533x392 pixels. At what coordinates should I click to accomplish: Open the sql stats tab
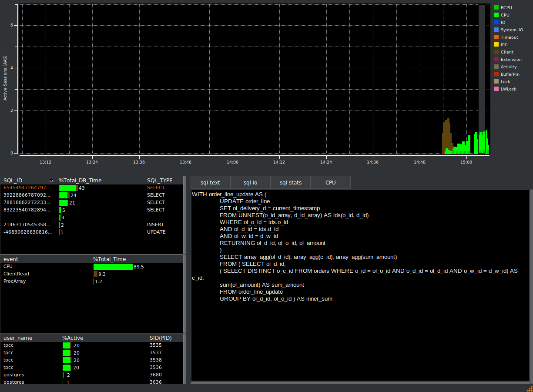point(290,183)
